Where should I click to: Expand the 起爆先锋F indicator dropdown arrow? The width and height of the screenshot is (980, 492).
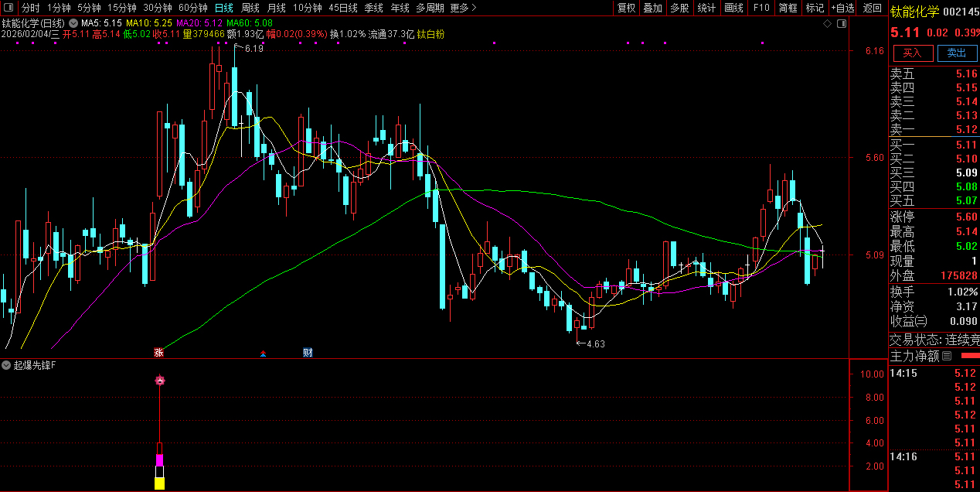pyautogui.click(x=7, y=364)
